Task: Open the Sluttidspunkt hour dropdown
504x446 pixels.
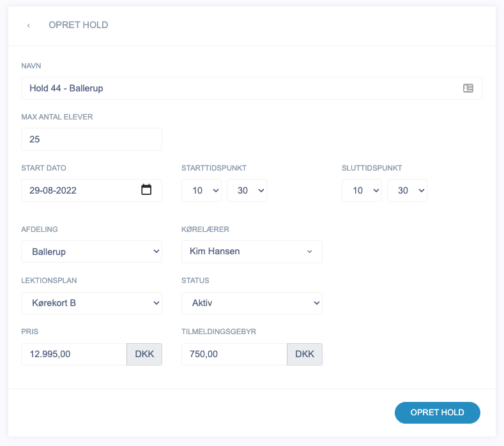Action: 362,190
